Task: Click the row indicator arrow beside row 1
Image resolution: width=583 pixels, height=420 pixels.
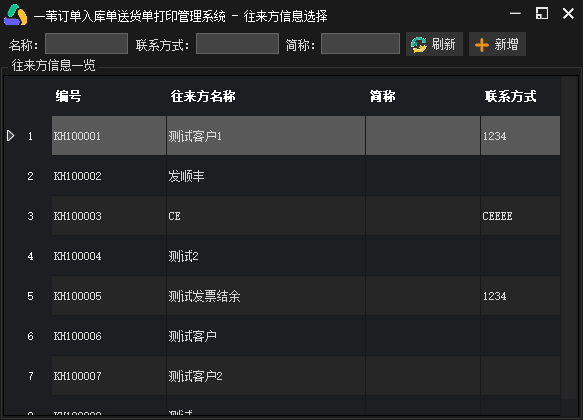Action: pyautogui.click(x=10, y=136)
